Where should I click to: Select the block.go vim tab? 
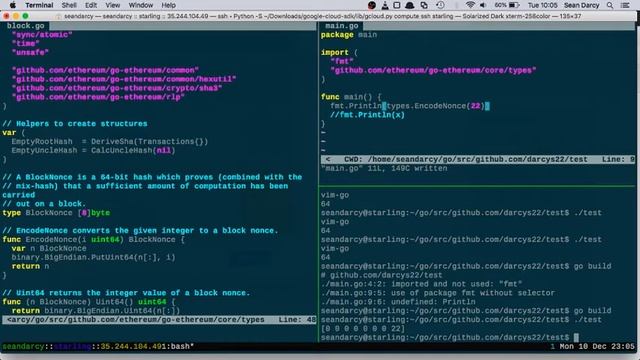pos(25,26)
